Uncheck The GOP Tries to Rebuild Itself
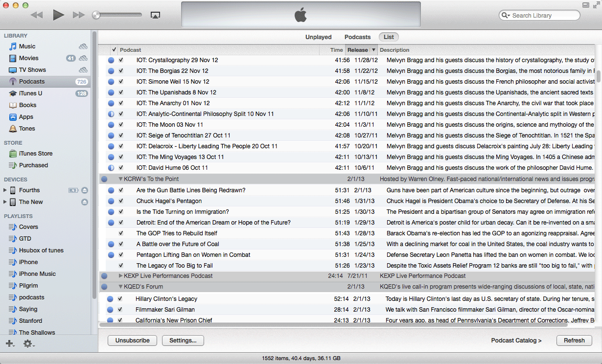 (121, 233)
